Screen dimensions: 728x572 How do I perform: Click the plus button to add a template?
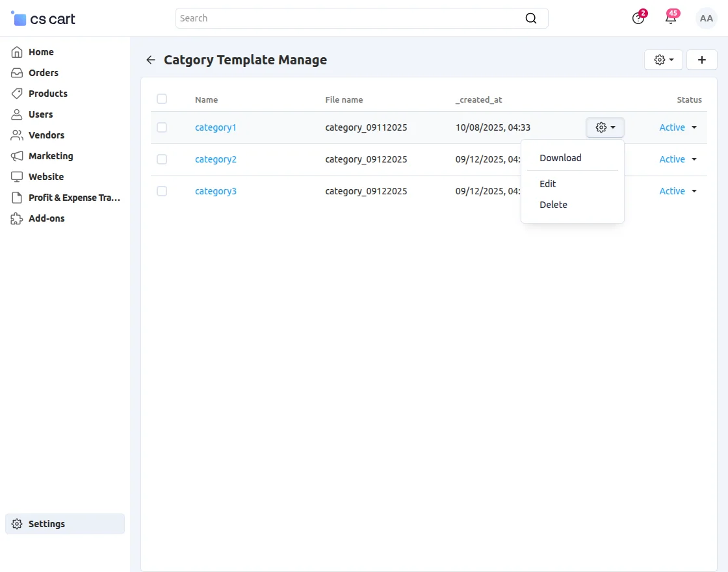coord(702,59)
